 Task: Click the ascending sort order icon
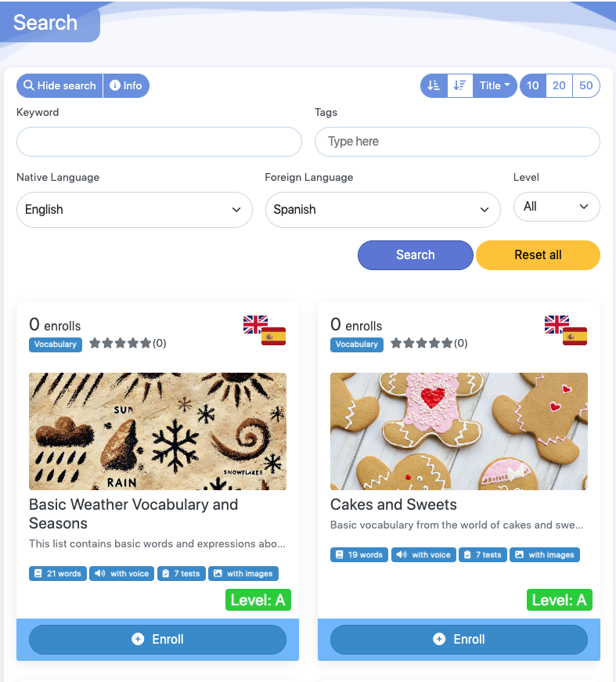coord(434,85)
